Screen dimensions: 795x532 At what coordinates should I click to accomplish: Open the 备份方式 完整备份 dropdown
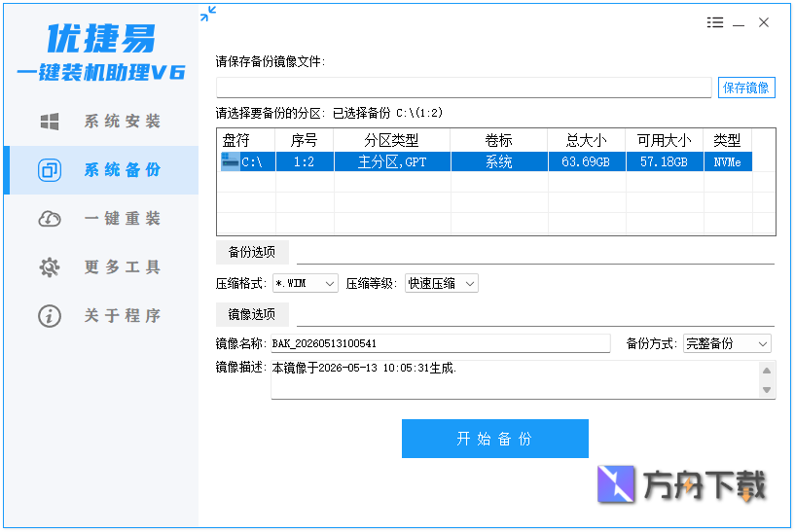tap(727, 343)
